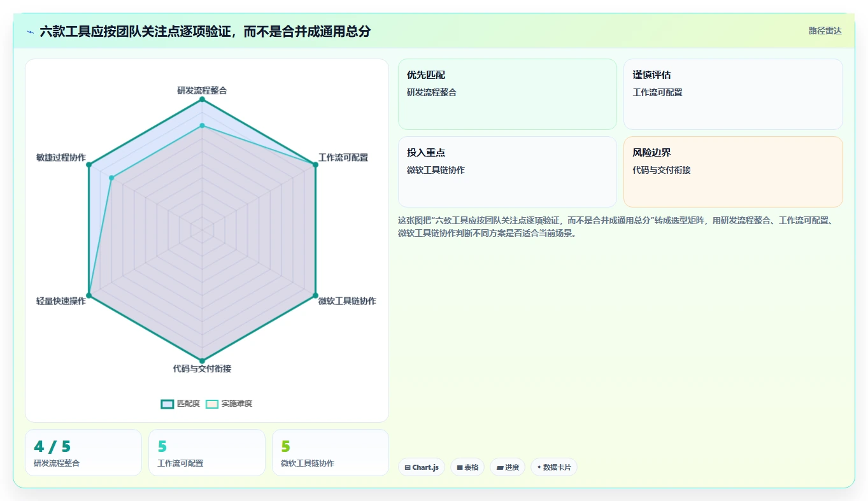Select inner 实施难度 point on 研发流程整合 axis
This screenshot has width=868, height=501.
coord(202,125)
